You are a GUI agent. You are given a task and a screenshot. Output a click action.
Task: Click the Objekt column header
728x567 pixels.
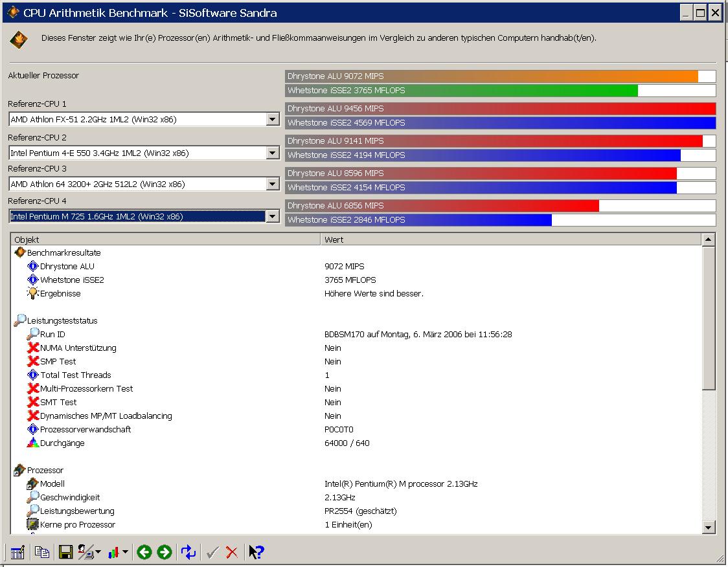tap(165, 239)
